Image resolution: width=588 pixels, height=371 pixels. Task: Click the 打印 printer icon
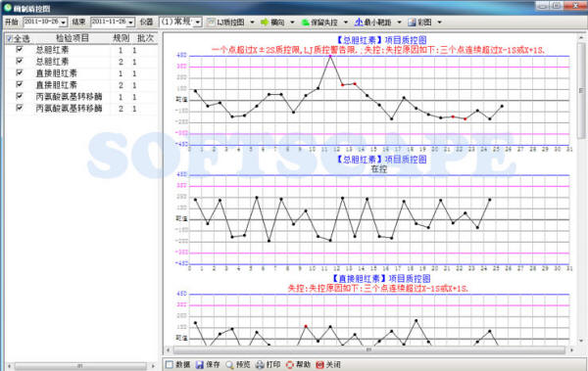[260, 364]
